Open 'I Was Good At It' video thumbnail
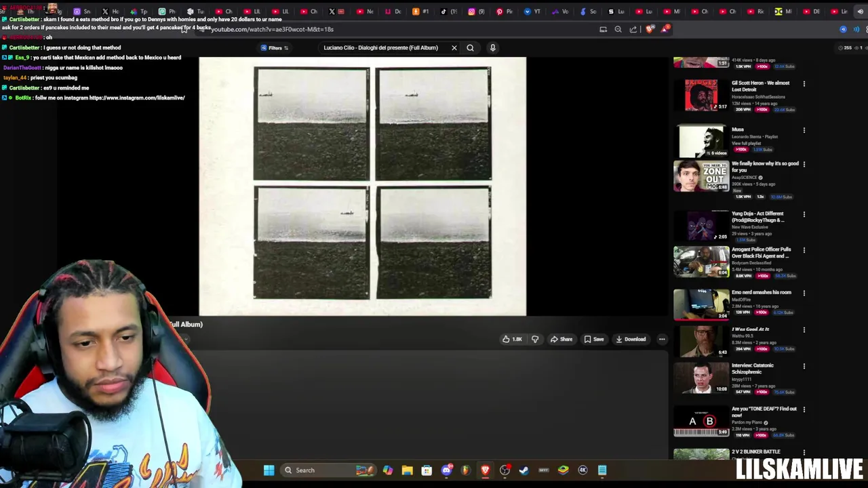Image resolution: width=868 pixels, height=488 pixels. pyautogui.click(x=701, y=342)
